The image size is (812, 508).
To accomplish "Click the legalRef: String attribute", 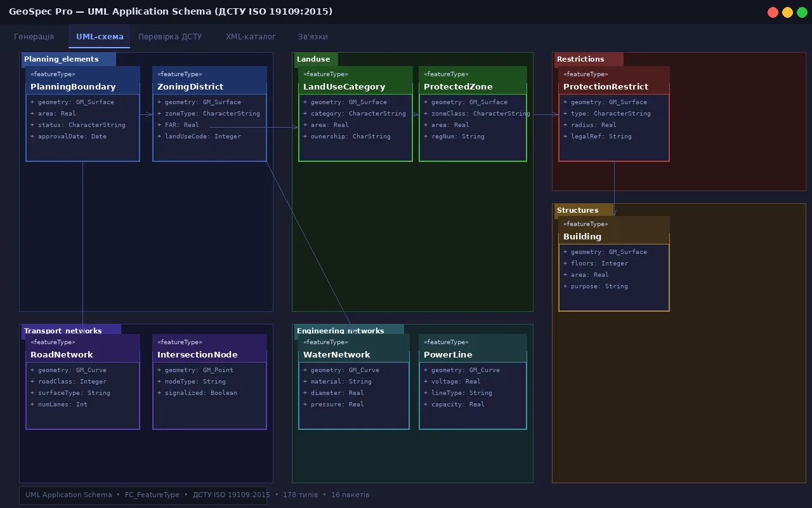I will coord(598,137).
